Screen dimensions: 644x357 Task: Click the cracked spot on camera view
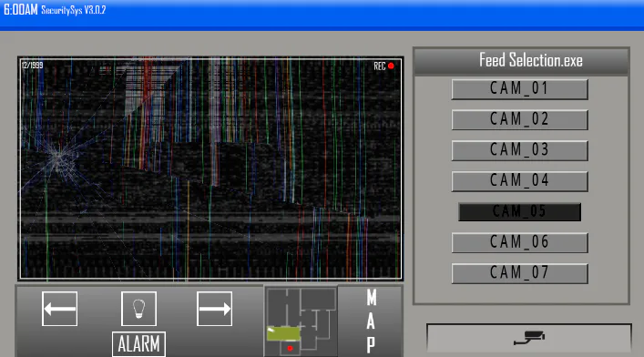61,157
